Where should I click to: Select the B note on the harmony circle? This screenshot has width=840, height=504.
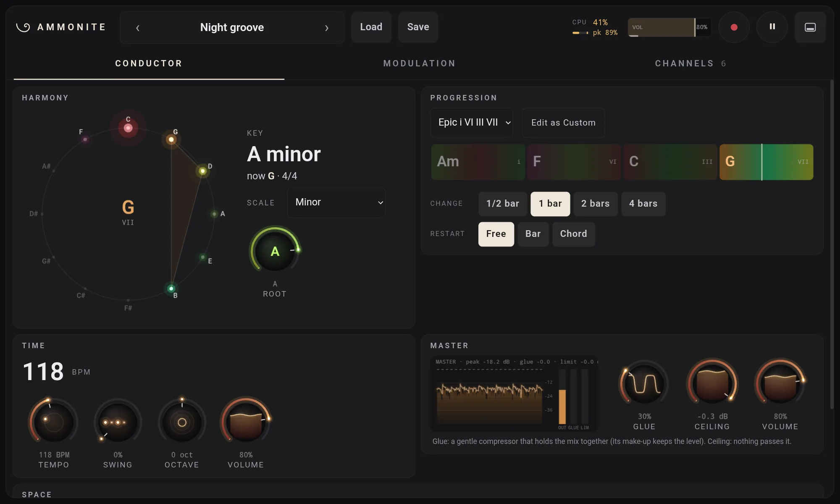171,289
